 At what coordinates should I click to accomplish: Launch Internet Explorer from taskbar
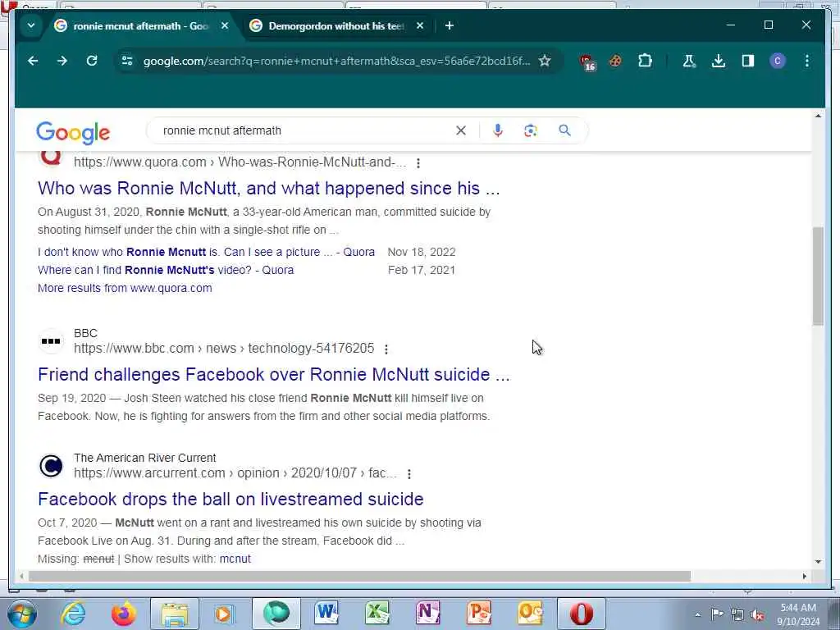73,614
